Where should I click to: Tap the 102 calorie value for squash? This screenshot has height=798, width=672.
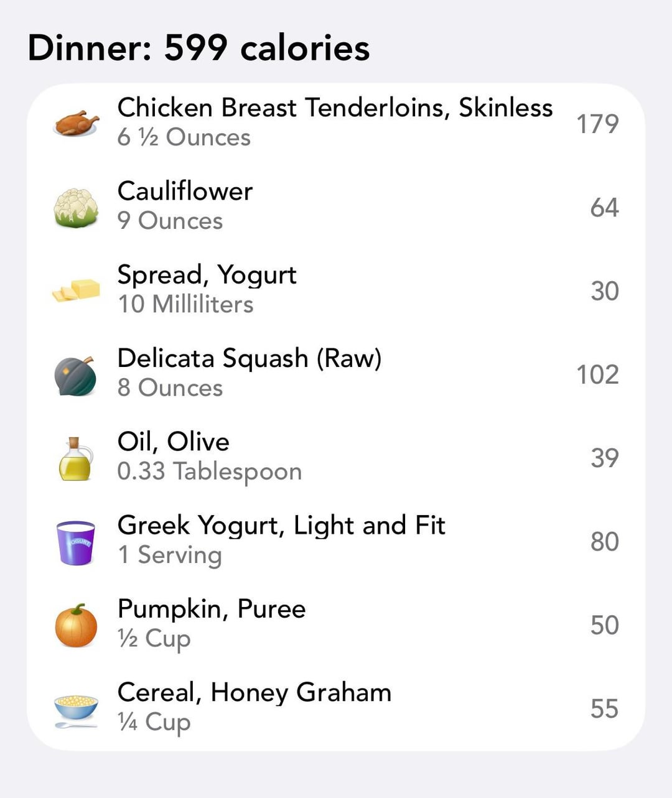pyautogui.click(x=597, y=374)
